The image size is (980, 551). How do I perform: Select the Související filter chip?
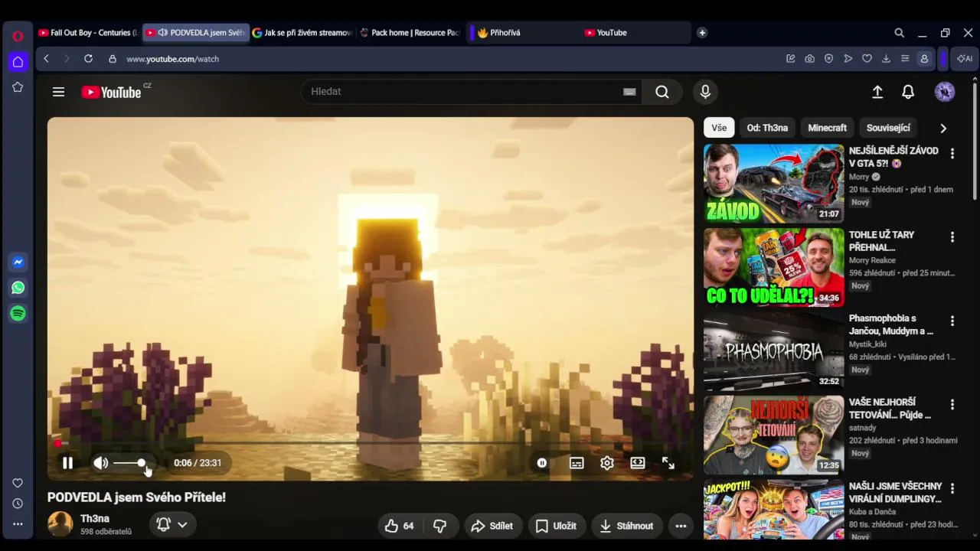[x=888, y=128]
